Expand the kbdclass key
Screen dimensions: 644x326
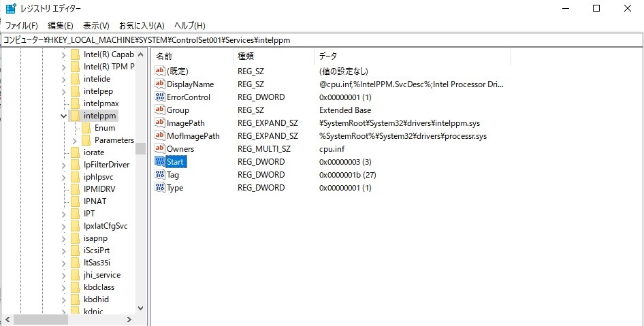[x=63, y=287]
